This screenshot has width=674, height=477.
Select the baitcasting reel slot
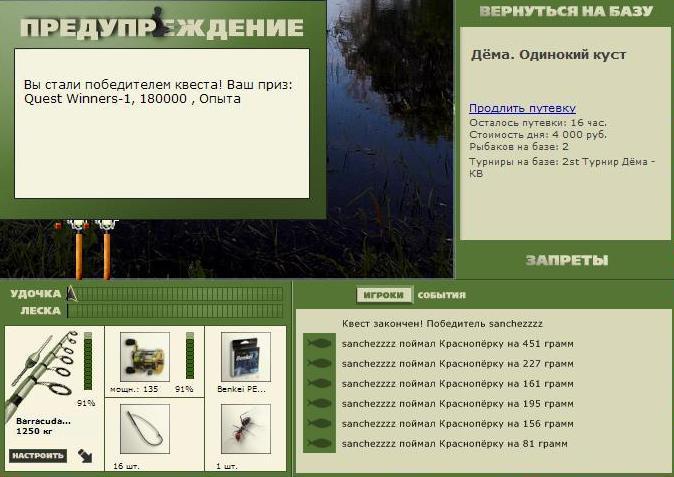tap(145, 357)
